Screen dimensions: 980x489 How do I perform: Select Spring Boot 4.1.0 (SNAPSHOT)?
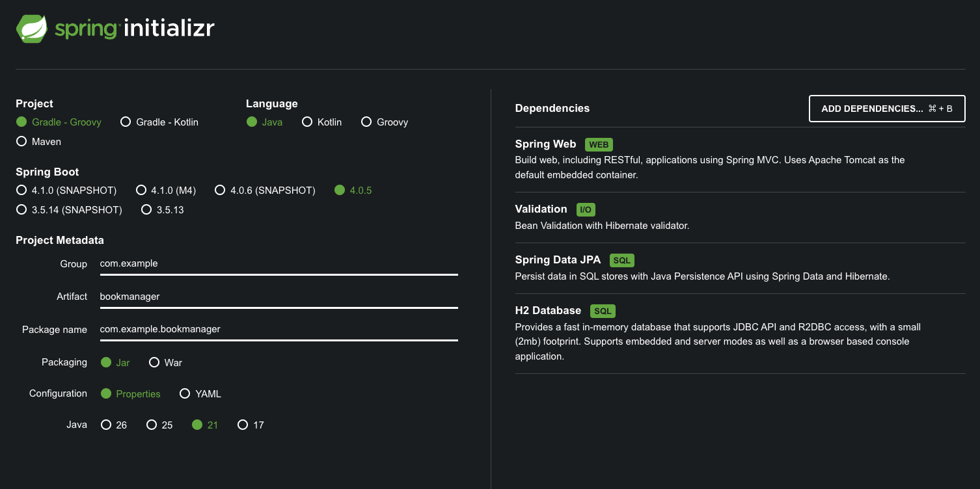[66, 191]
